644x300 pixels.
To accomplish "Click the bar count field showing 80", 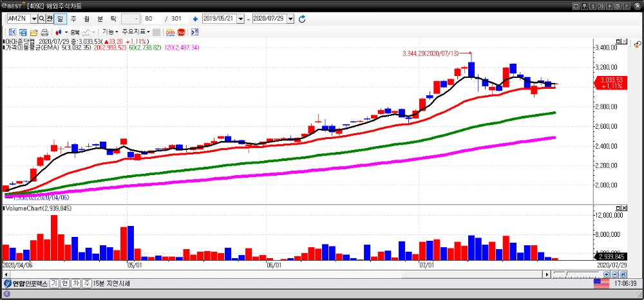I will (151, 19).
